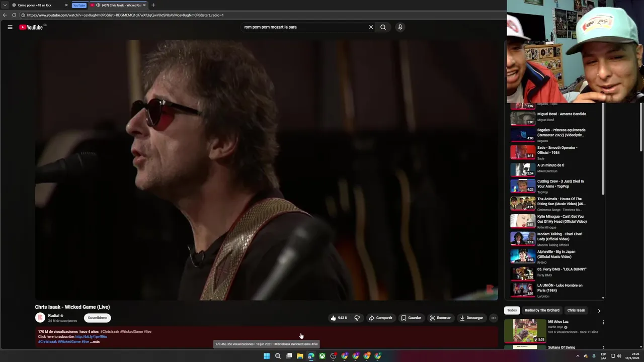The width and height of the screenshot is (644, 362).
Task: Open Task View on taskbar
Action: coord(289,356)
